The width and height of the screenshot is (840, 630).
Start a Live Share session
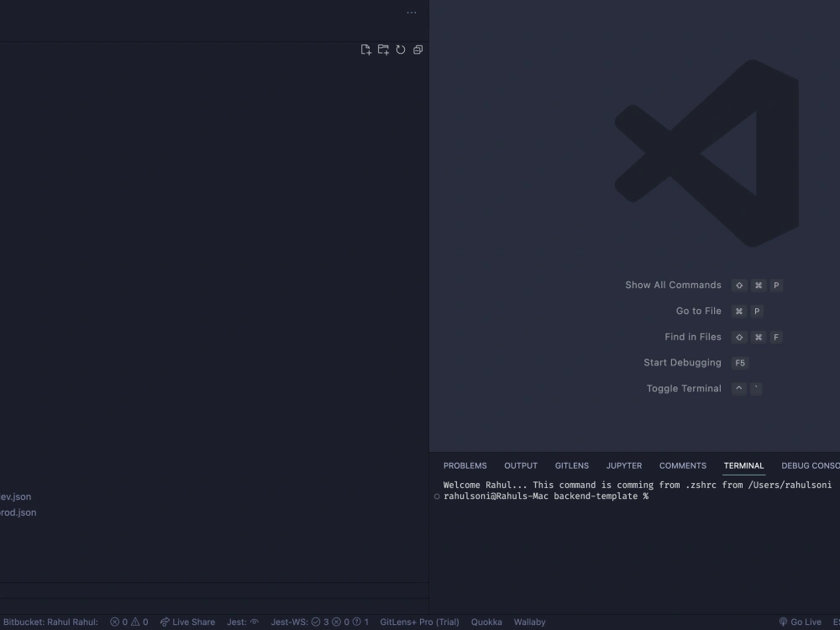point(187,622)
